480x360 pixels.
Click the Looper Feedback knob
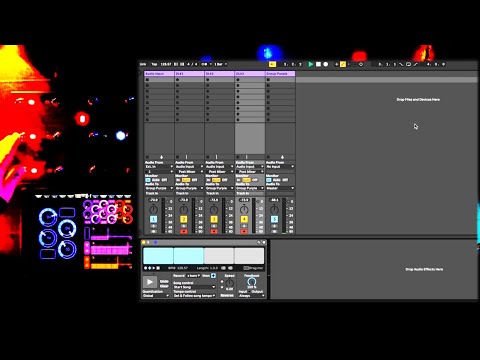pyautogui.click(x=252, y=282)
